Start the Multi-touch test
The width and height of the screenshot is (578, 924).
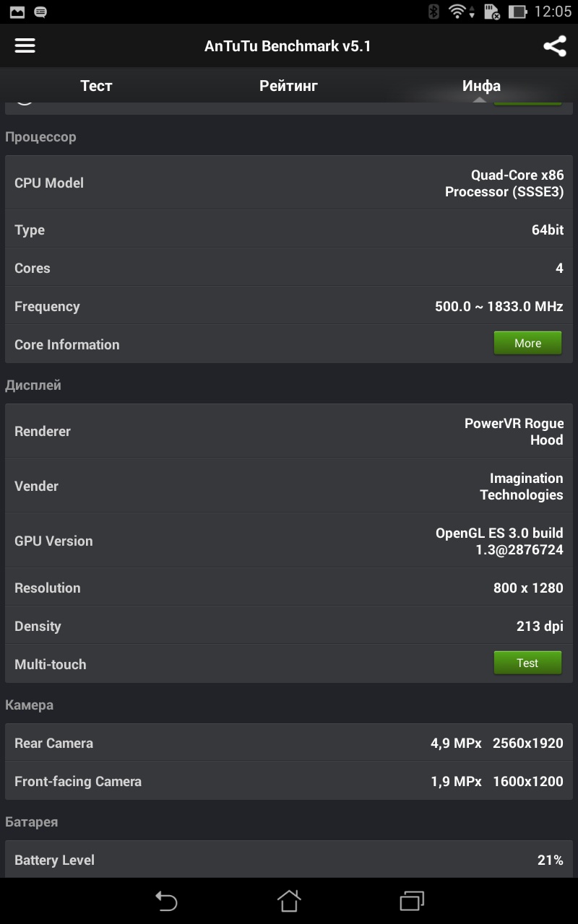point(527,663)
